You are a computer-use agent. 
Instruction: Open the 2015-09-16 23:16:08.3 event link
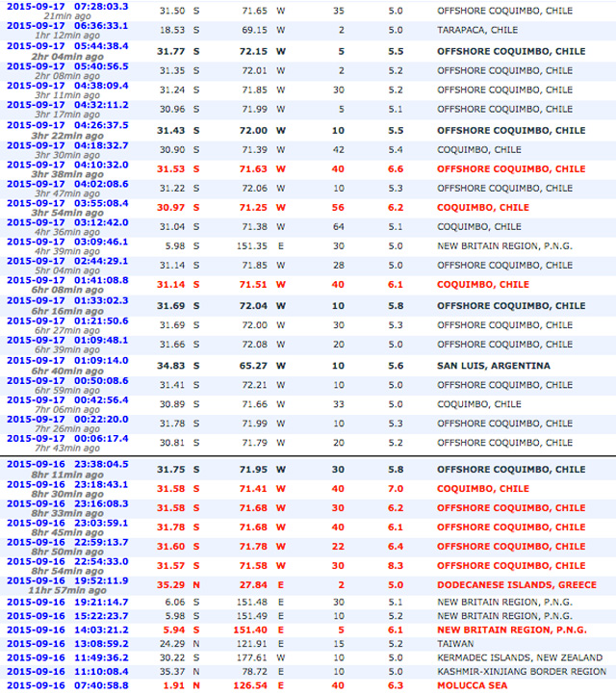(67, 503)
